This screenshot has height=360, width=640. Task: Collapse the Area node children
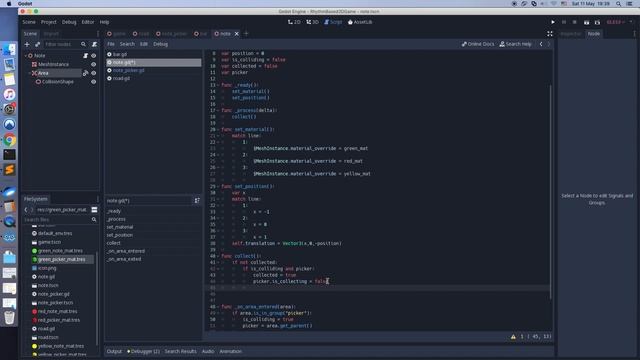coord(29,73)
